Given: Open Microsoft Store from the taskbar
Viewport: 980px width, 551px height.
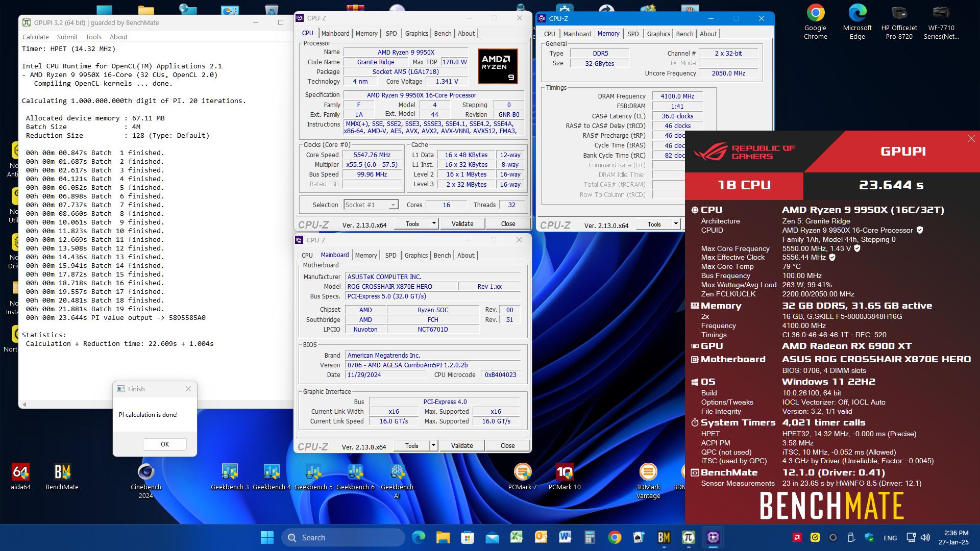Looking at the screenshot, I should click(x=467, y=537).
